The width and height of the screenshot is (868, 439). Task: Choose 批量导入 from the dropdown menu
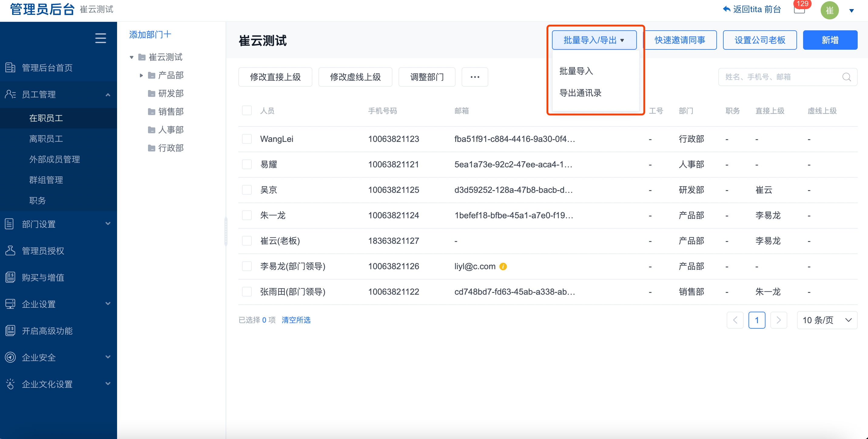(576, 71)
